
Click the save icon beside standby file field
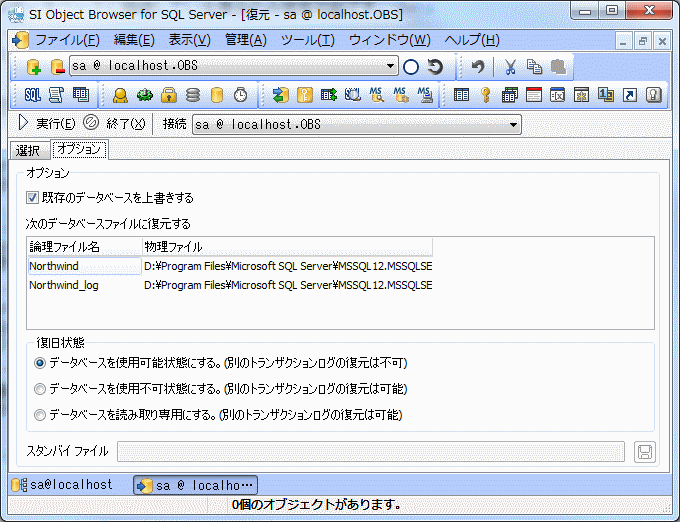[645, 452]
